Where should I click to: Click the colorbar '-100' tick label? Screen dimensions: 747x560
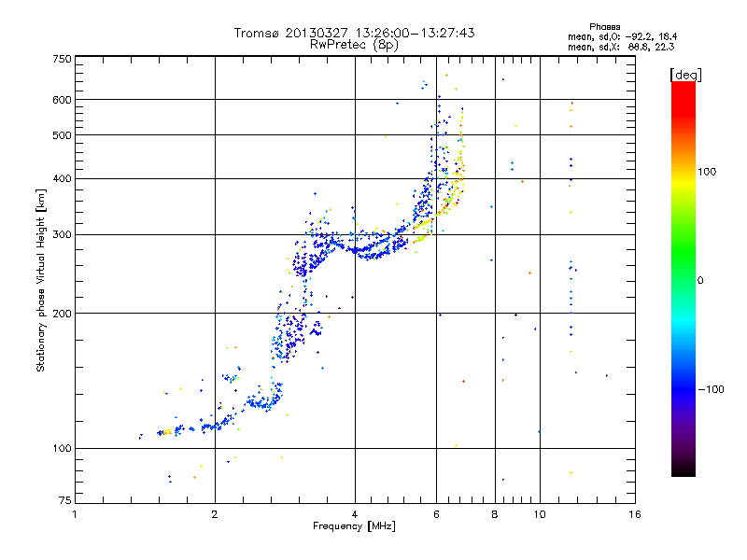pyautogui.click(x=712, y=389)
